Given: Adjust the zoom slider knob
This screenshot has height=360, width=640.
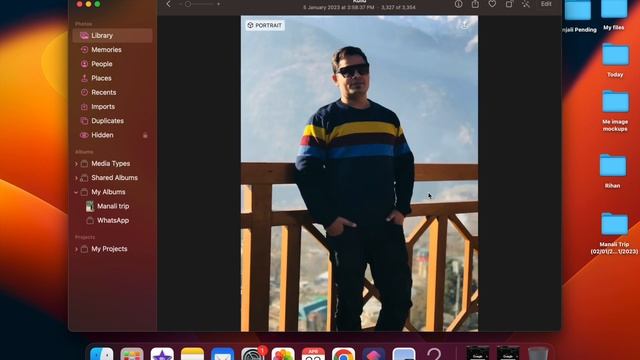Looking at the screenshot, I should 188,4.
